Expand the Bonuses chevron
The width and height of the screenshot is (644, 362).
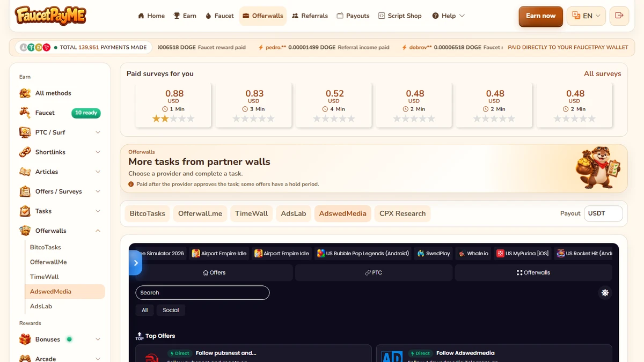98,339
